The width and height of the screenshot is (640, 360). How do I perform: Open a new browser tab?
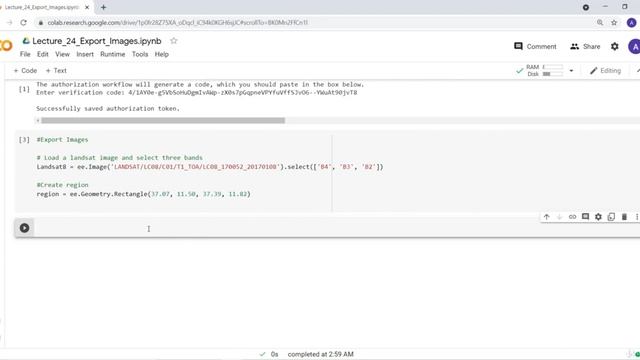[x=103, y=7]
